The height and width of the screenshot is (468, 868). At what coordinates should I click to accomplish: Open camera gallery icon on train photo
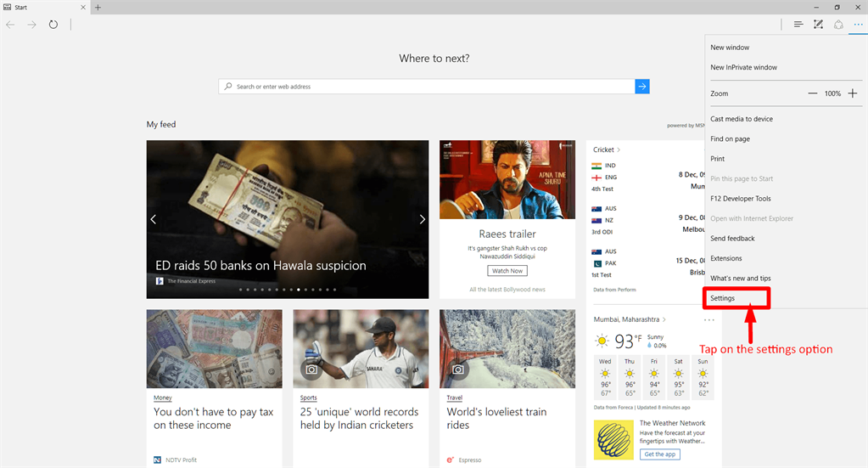point(458,369)
